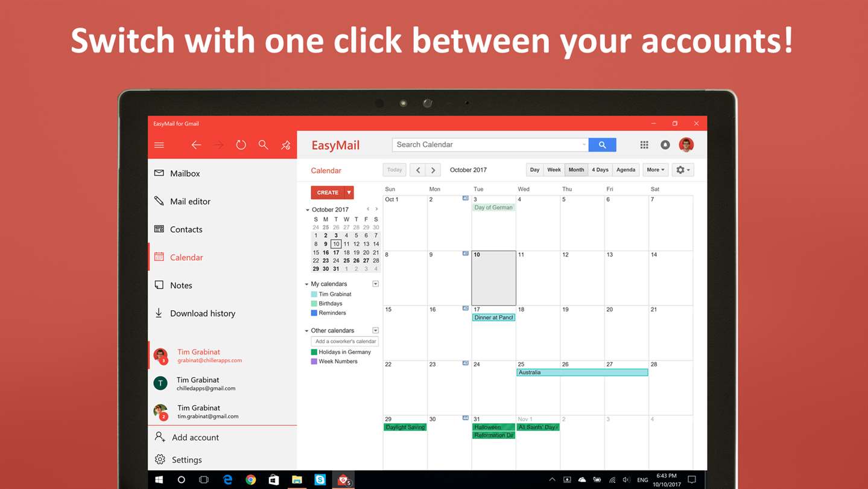The height and width of the screenshot is (489, 868).
Task: Click the blue search button
Action: point(602,145)
